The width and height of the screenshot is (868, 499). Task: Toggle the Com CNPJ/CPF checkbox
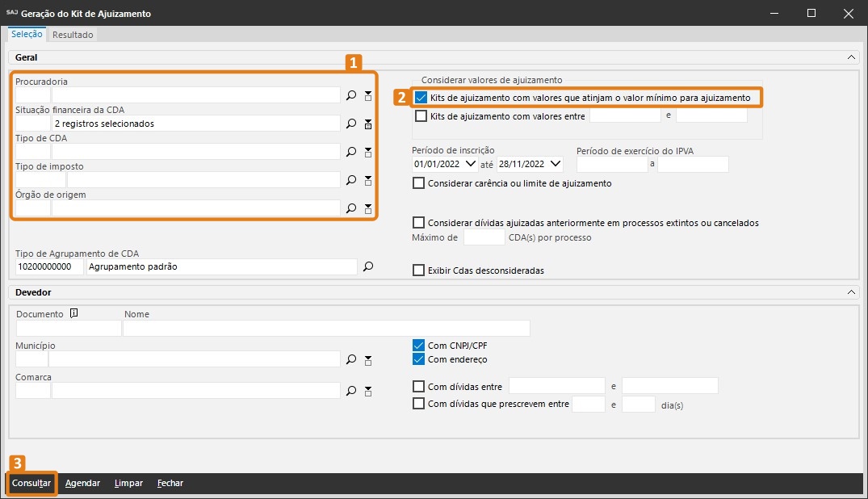click(x=418, y=346)
